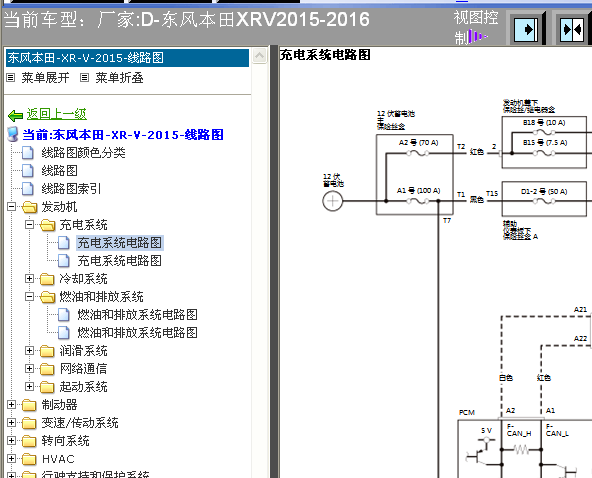Expand the 起动系统 folder

pos(29,387)
